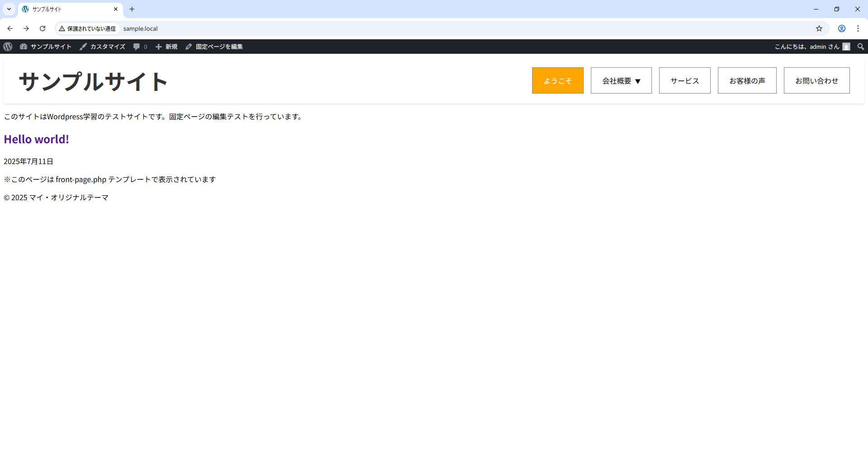Close the サンプルサイト tab
Screen dimensions: 868x470
[x=116, y=9]
